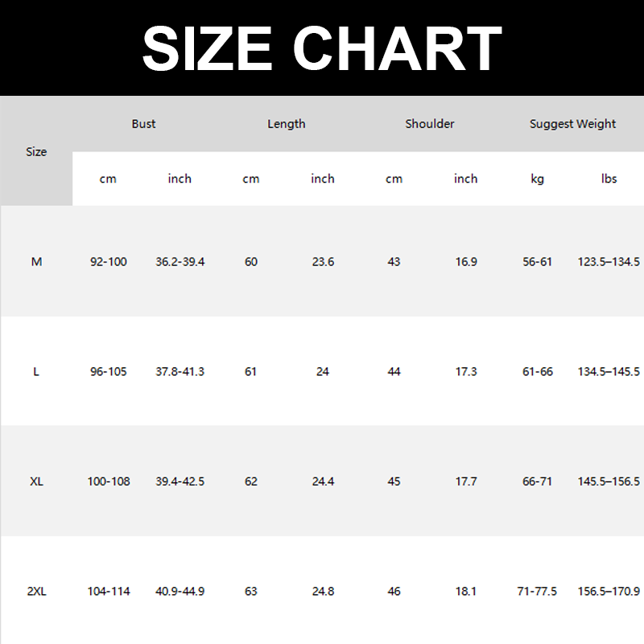The width and height of the screenshot is (644, 644).
Task: Click the lbs subheader cell
Action: 609,179
